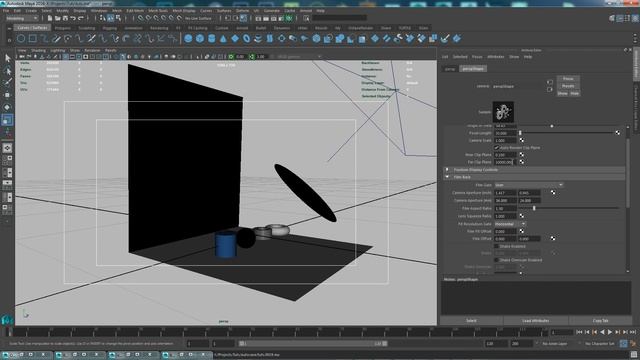The height and width of the screenshot is (360, 640).
Task: Click the Far Clip Plane input field
Action: point(505,162)
